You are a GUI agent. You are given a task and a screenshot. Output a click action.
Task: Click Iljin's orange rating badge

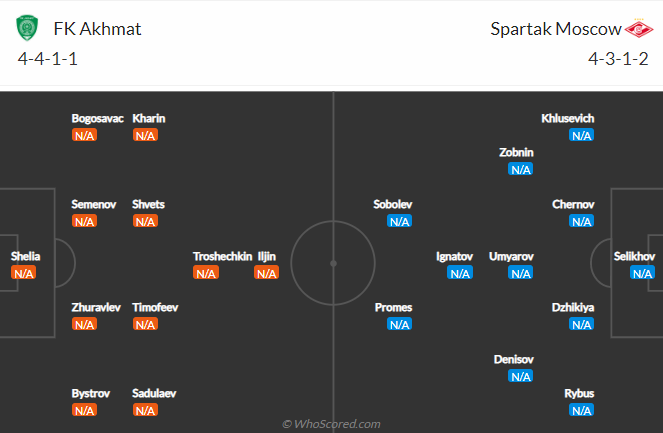266,273
